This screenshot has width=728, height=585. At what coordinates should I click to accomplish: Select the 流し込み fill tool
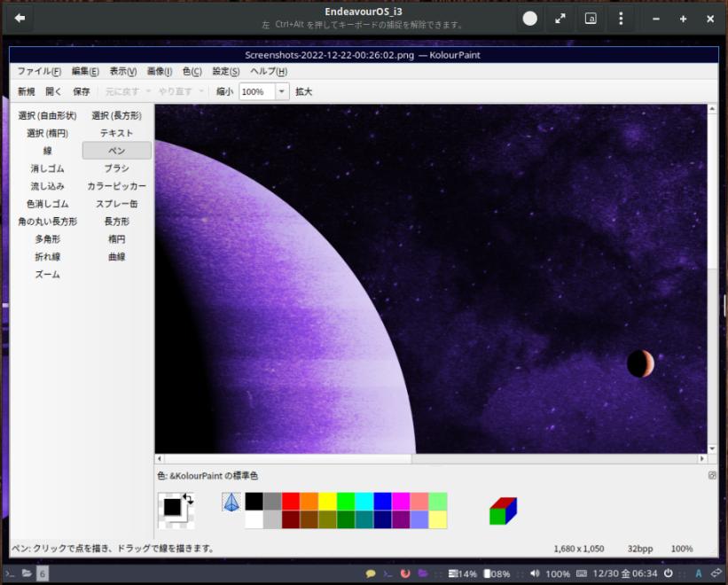click(47, 186)
